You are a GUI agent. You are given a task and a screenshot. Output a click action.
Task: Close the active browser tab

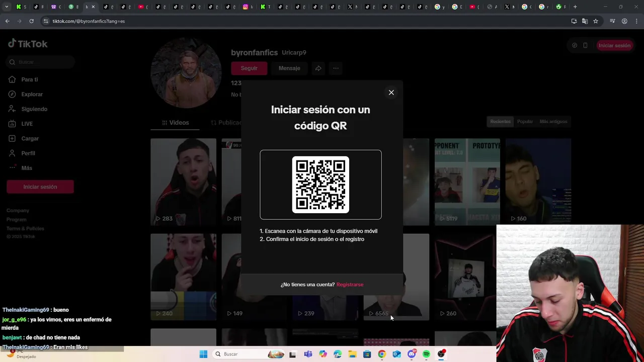point(93,7)
